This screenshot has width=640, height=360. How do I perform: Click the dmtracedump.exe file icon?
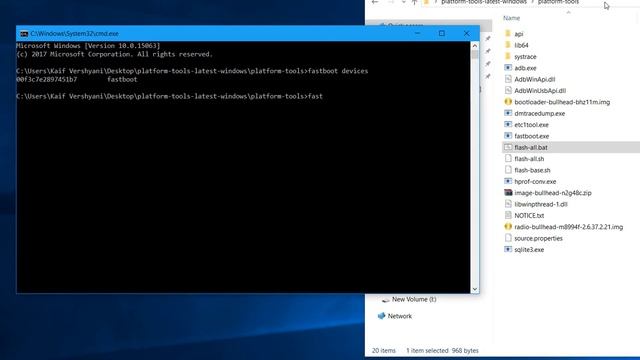point(508,113)
